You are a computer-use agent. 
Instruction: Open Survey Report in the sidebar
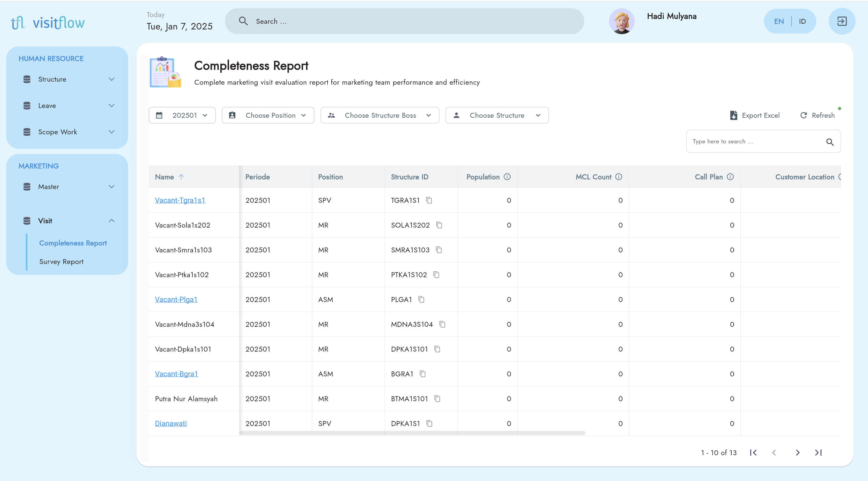click(x=61, y=262)
